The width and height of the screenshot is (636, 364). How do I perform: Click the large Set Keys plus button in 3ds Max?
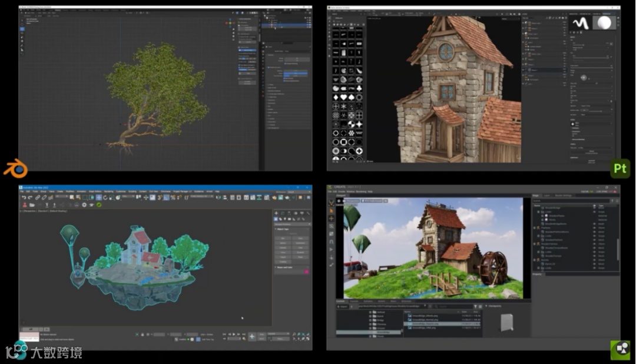252,336
